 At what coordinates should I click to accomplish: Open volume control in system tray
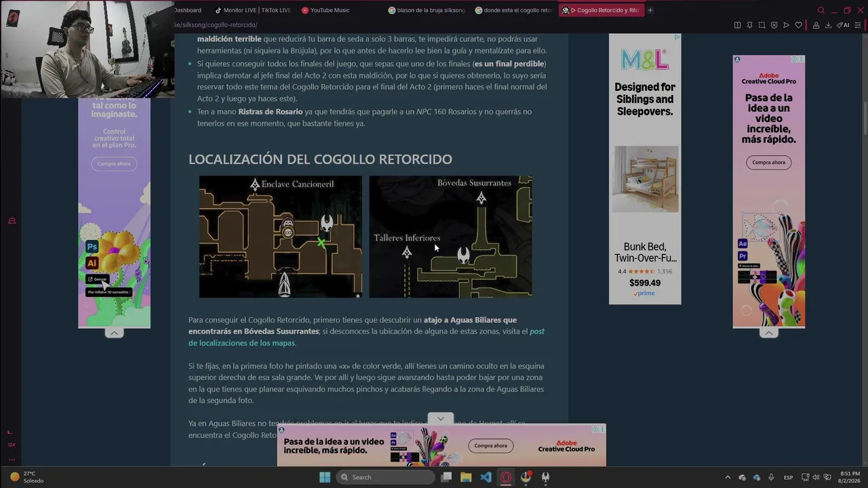click(x=816, y=477)
